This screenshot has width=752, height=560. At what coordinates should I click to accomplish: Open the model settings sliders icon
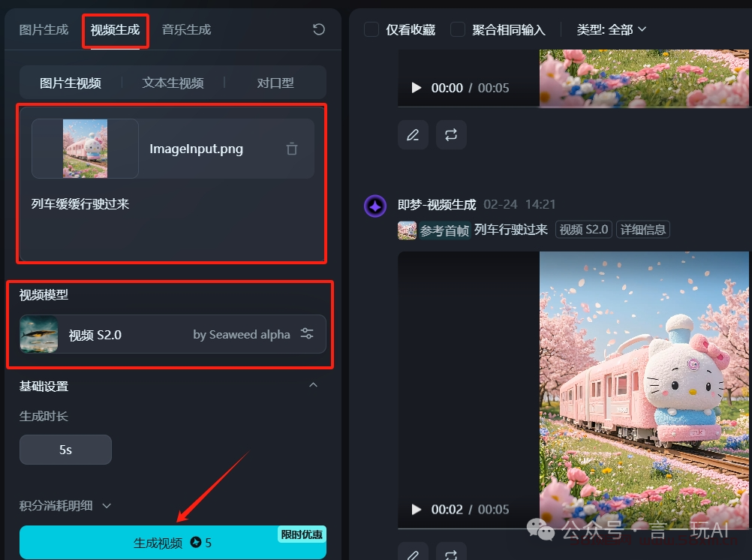[307, 333]
